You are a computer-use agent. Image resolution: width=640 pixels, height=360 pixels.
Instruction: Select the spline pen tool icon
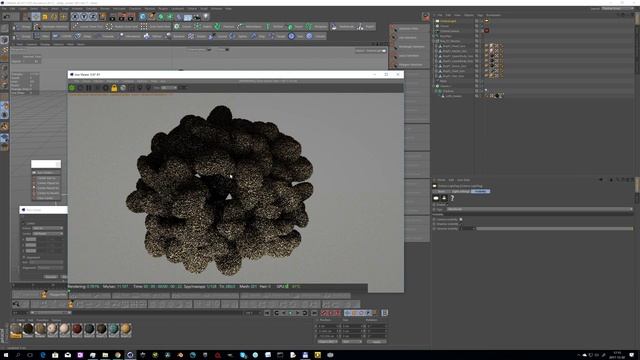(x=152, y=17)
